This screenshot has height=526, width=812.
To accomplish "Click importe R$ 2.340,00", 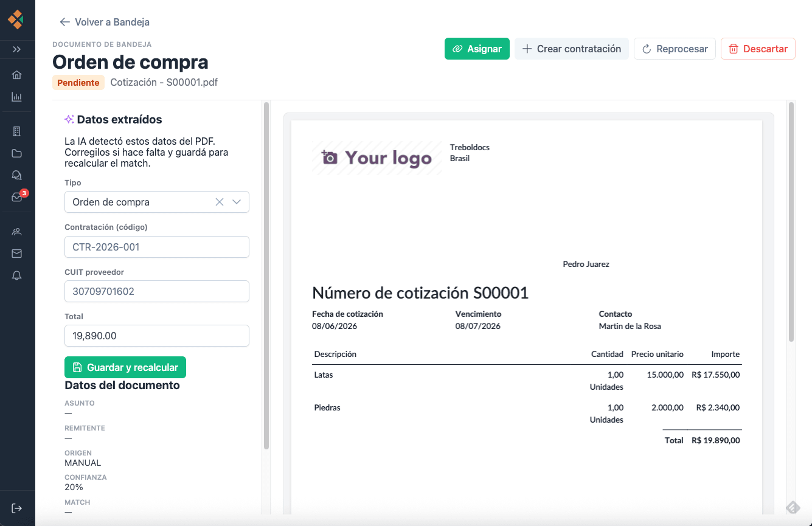I will pyautogui.click(x=718, y=407).
